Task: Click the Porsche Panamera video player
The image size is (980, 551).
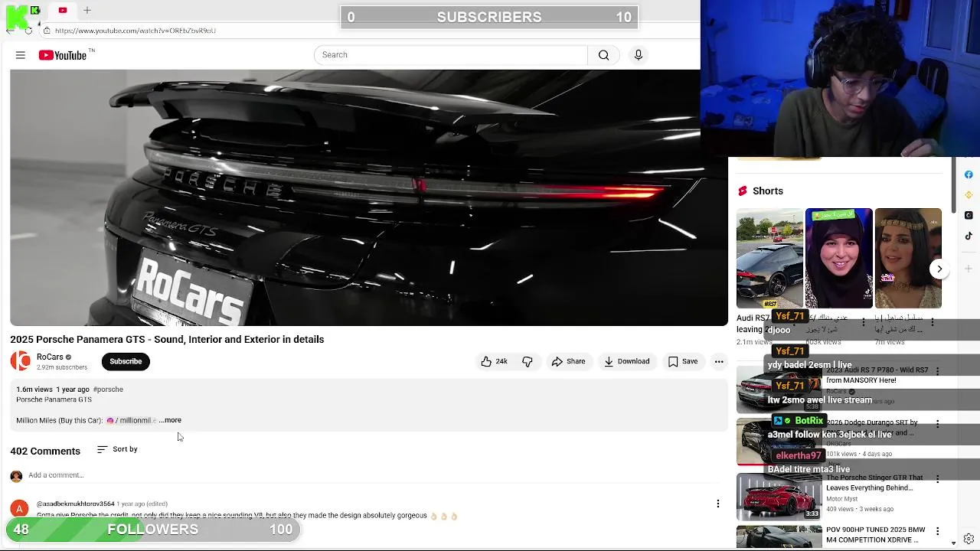Action: (x=369, y=197)
